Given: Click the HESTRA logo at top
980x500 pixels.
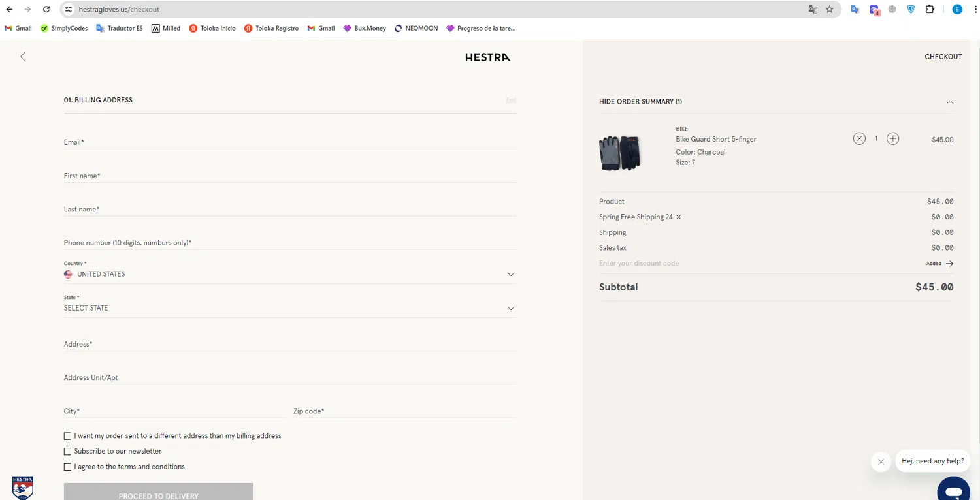Looking at the screenshot, I should tap(487, 57).
